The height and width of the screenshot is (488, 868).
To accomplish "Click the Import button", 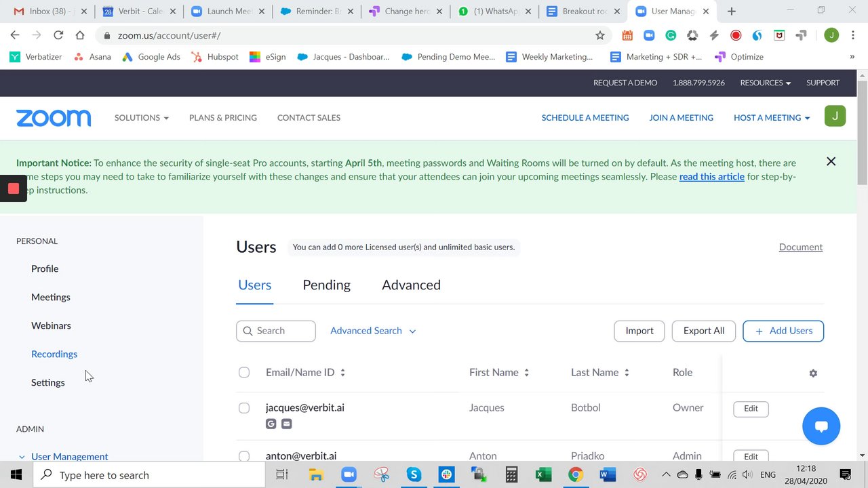I will [x=639, y=331].
